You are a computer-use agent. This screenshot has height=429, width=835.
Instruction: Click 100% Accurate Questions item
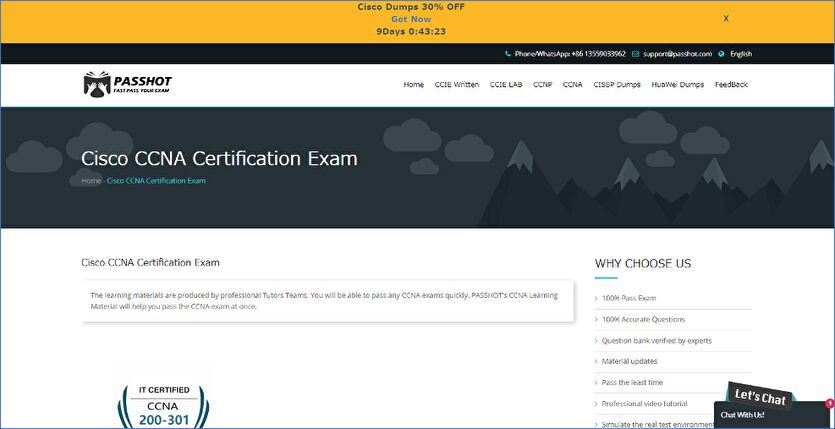click(643, 319)
